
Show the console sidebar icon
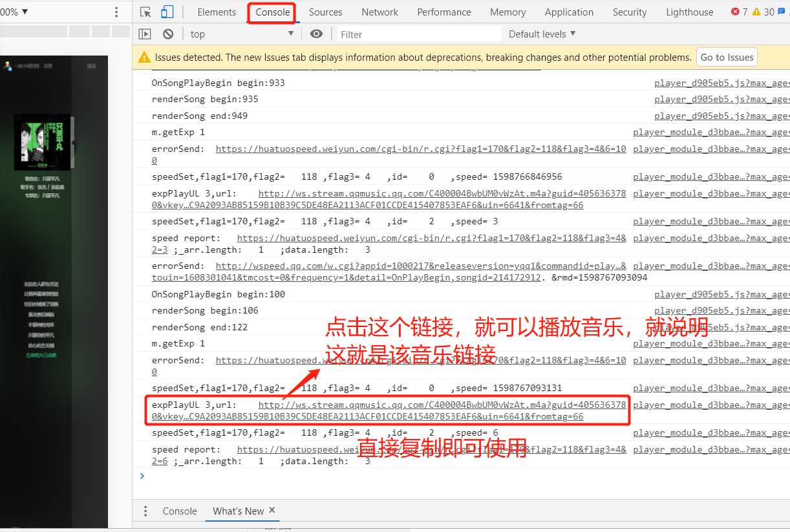(145, 34)
